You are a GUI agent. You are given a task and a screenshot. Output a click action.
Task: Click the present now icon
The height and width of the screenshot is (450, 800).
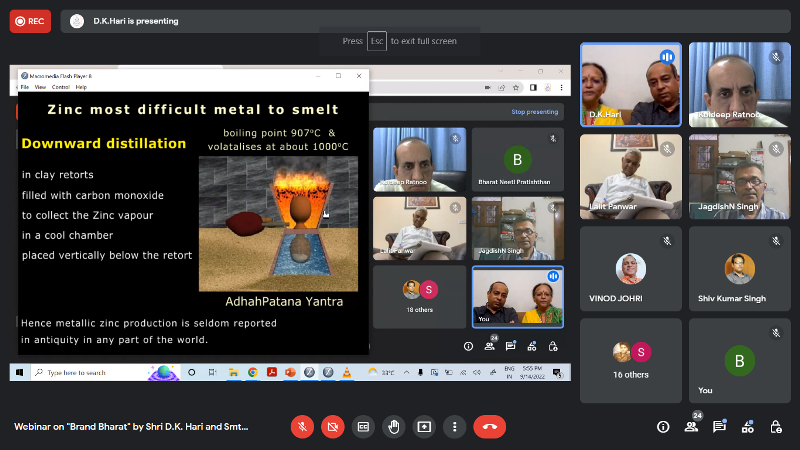point(424,426)
